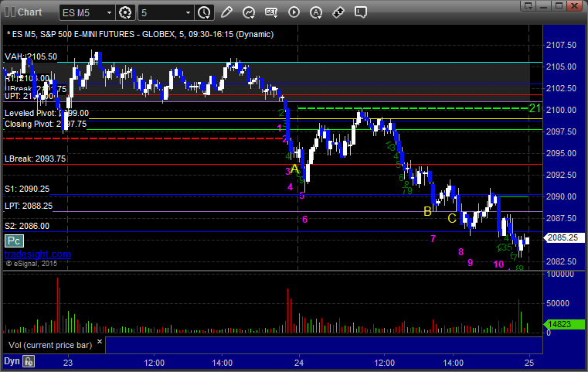Open the alerts 'A' circle icon menu
The height and width of the screenshot is (372, 588).
pyautogui.click(x=316, y=12)
